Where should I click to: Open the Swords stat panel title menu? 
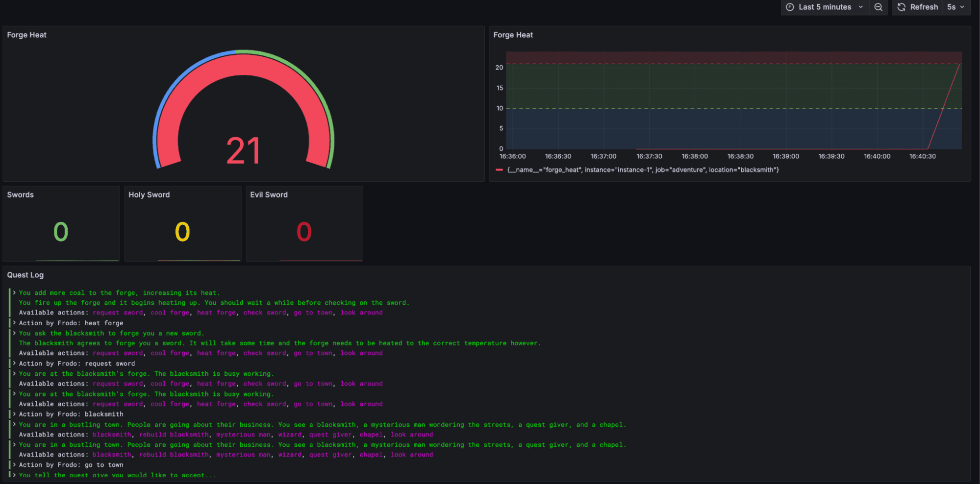[20, 194]
